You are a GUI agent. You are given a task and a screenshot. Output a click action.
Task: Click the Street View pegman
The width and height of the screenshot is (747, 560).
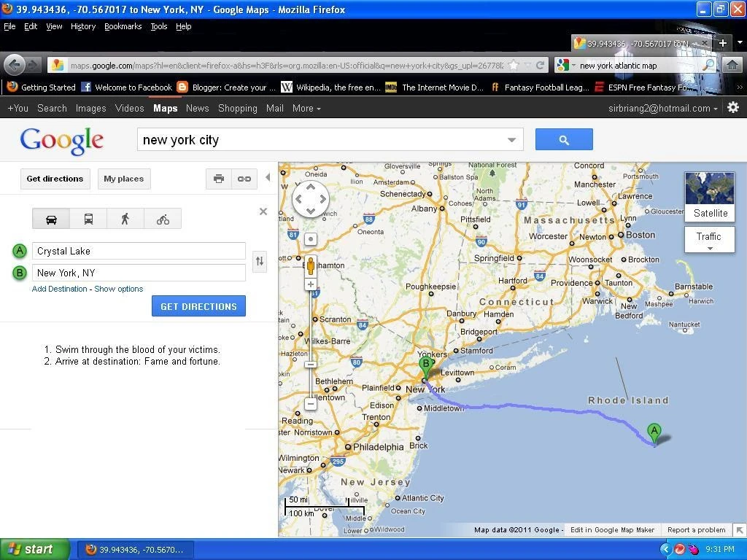pyautogui.click(x=311, y=265)
